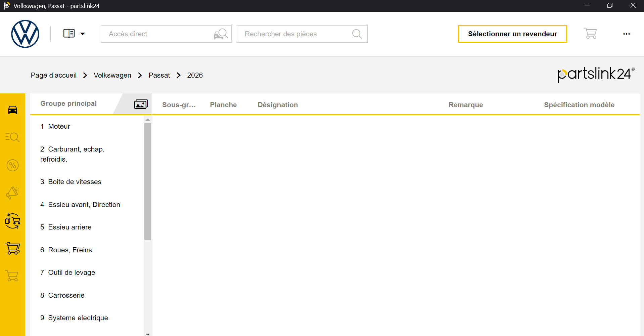Select the car icon in sidebar
644x336 pixels.
point(13,110)
